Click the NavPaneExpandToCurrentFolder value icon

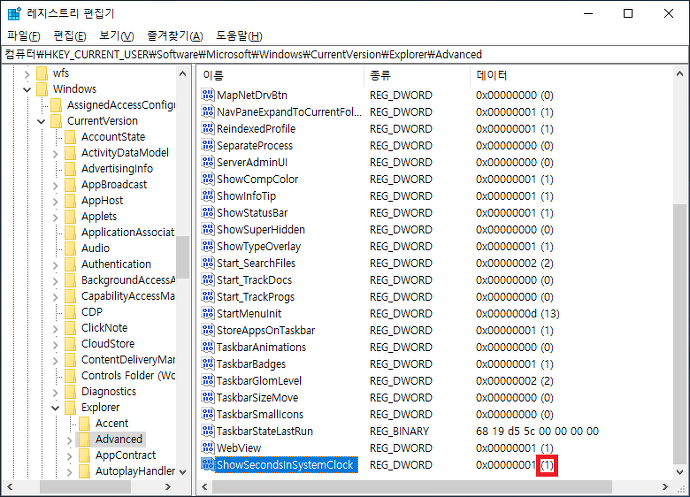tap(208, 111)
